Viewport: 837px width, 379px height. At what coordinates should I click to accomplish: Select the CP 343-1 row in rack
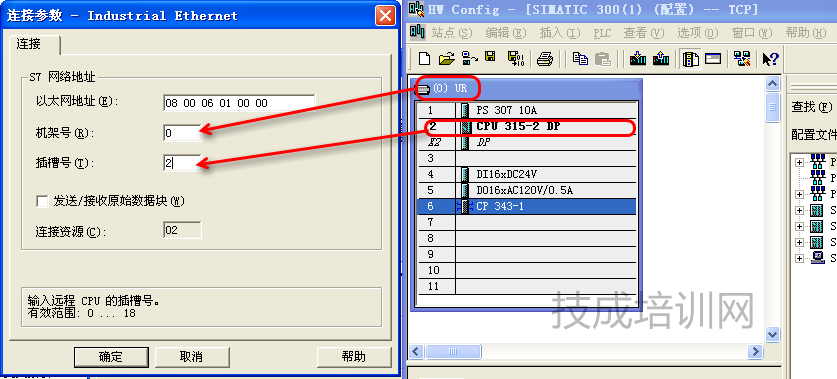(526, 207)
